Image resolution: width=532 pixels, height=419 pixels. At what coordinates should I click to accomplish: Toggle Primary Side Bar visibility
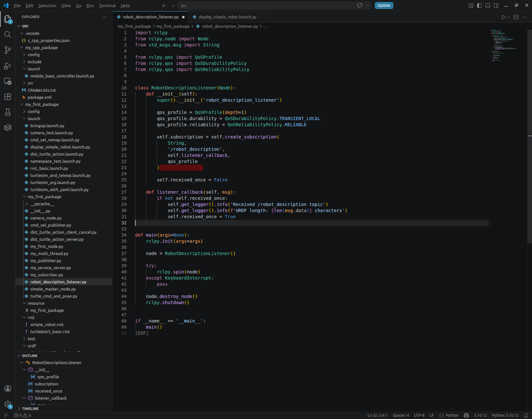[479, 5]
